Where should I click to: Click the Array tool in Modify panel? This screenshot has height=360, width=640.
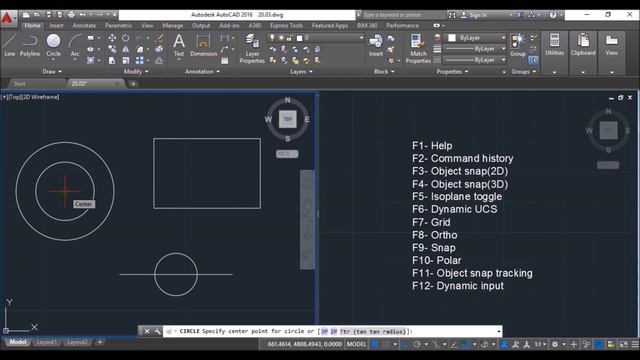[140, 60]
